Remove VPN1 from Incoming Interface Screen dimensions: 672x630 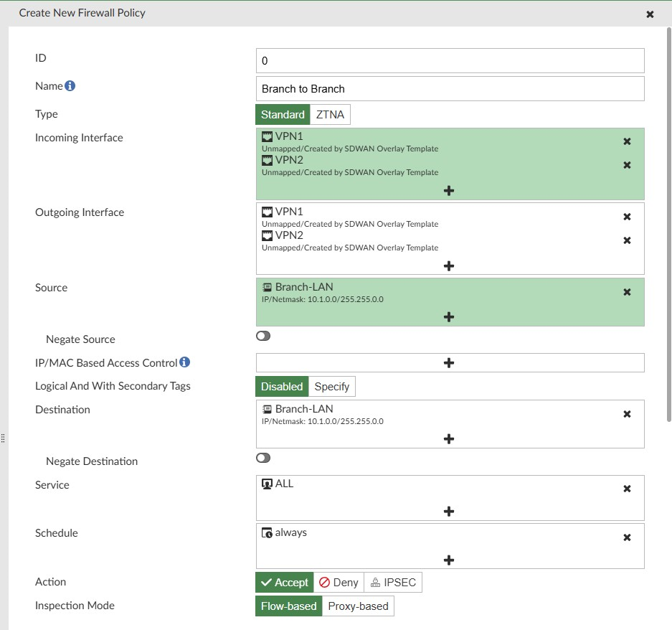coord(627,141)
